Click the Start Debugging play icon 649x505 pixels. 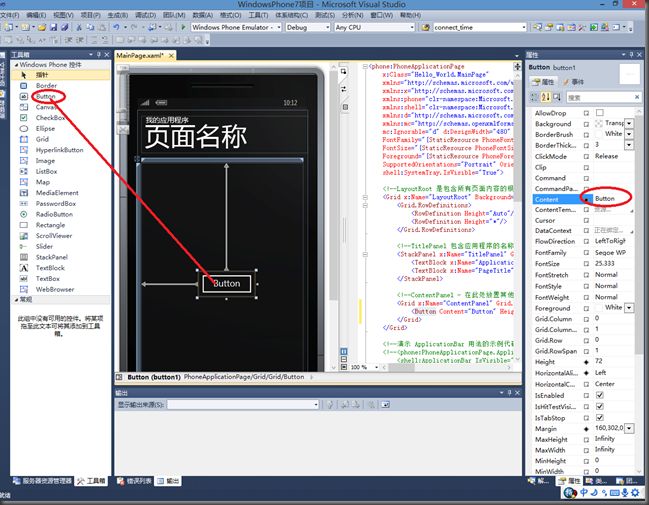pyautogui.click(x=183, y=27)
